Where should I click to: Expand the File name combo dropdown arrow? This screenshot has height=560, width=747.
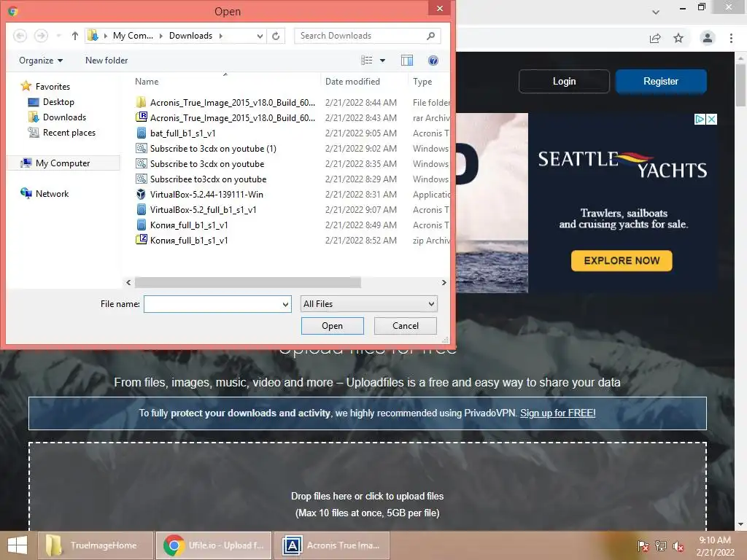pyautogui.click(x=285, y=304)
